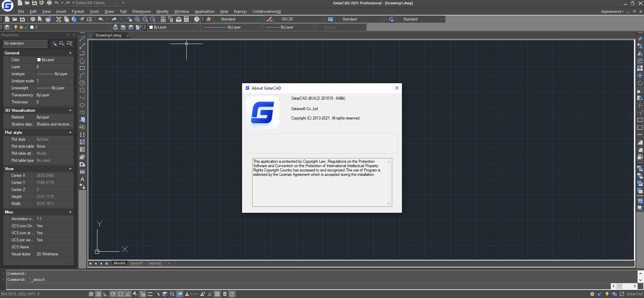The image size is (644, 298).
Task: Open the No selection dropdown
Action: [25, 44]
